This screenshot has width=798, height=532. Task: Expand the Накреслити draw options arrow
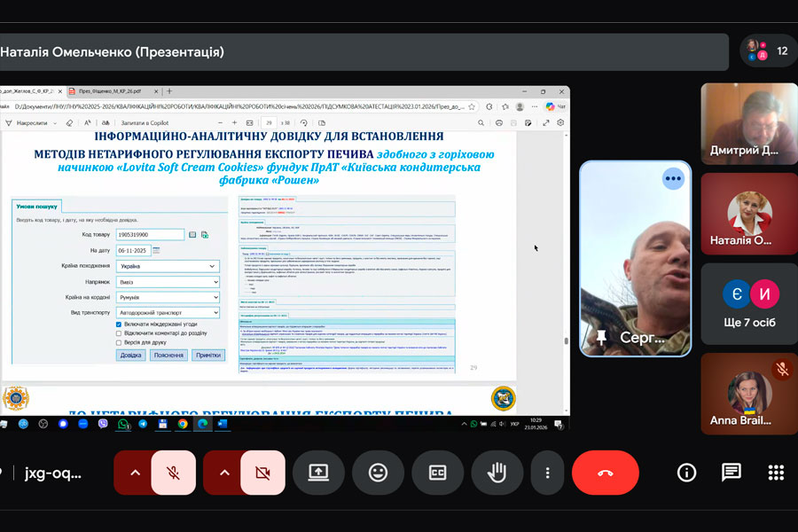(55, 123)
